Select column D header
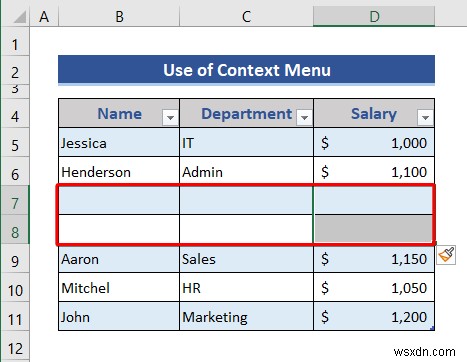The height and width of the screenshot is (362, 467). (374, 16)
